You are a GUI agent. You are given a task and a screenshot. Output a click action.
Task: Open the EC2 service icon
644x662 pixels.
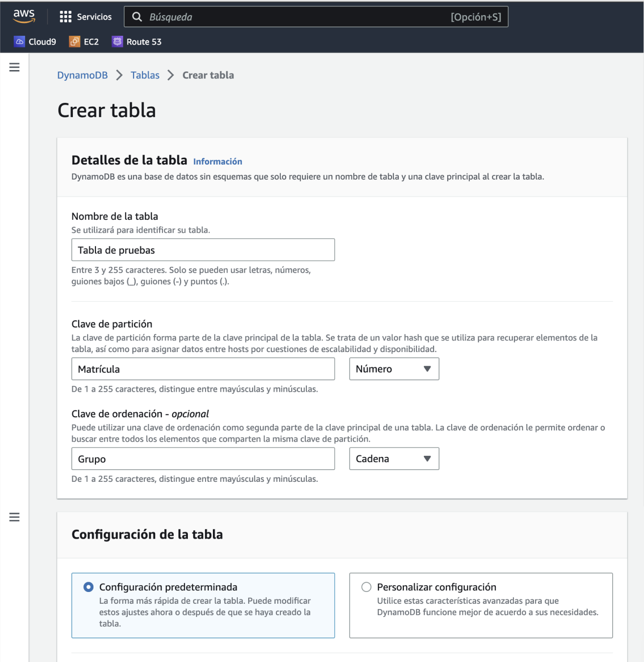coord(74,42)
